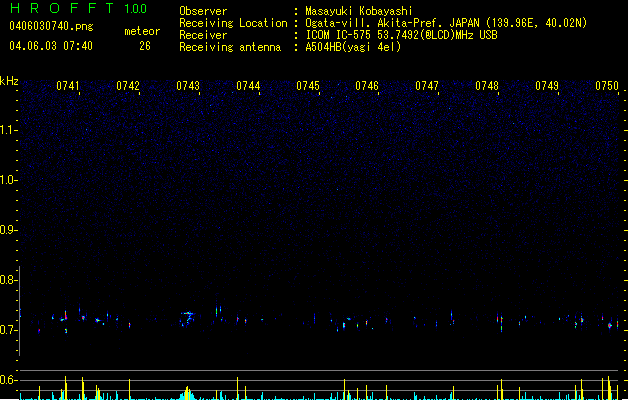Click the 0742 time marker
629x400 pixels.
point(128,86)
